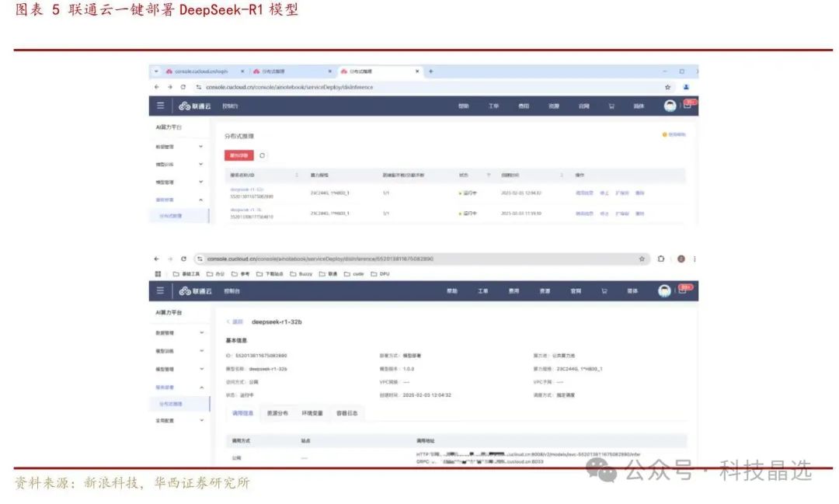Click the 99+ notification badge icon in the lower header
The width and height of the screenshot is (839, 504).
685,290
